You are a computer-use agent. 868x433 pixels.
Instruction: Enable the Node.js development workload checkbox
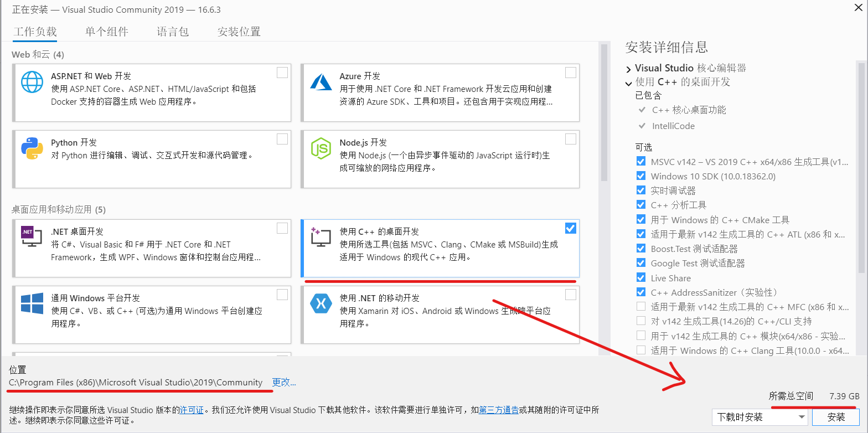(x=571, y=139)
